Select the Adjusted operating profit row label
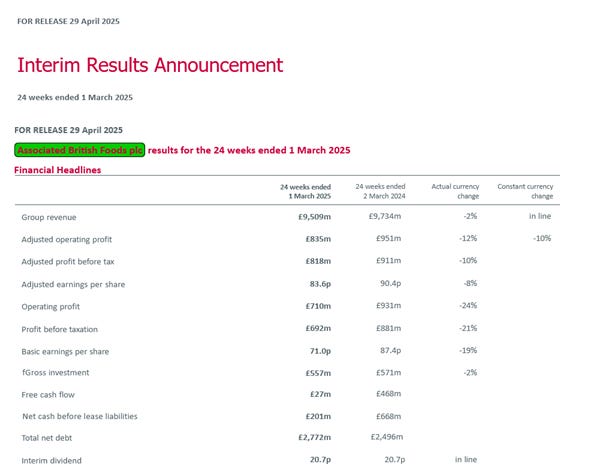Image resolution: width=602 pixels, height=470 pixels. point(67,239)
